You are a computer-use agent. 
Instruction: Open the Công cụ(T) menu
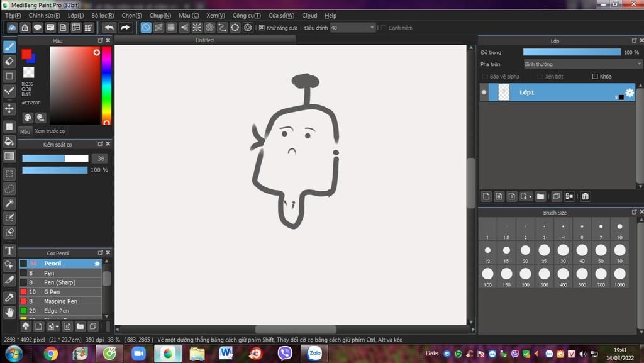coord(247,16)
